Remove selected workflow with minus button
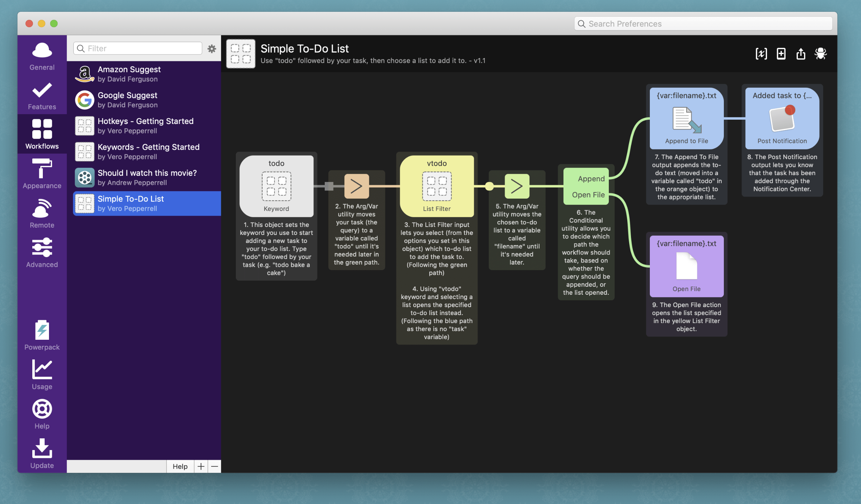 click(214, 466)
